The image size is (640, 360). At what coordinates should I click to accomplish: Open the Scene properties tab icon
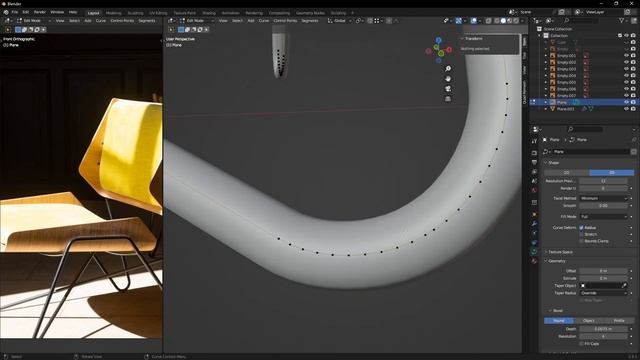tap(534, 181)
